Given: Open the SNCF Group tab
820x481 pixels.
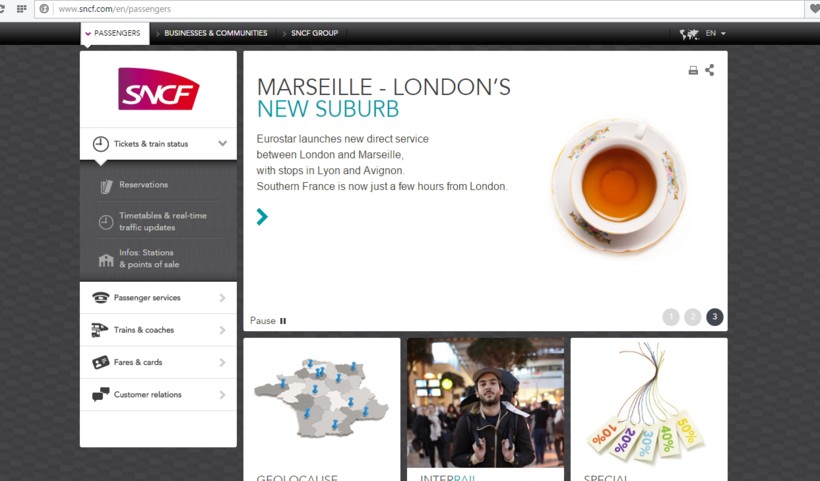Looking at the screenshot, I should 314,33.
